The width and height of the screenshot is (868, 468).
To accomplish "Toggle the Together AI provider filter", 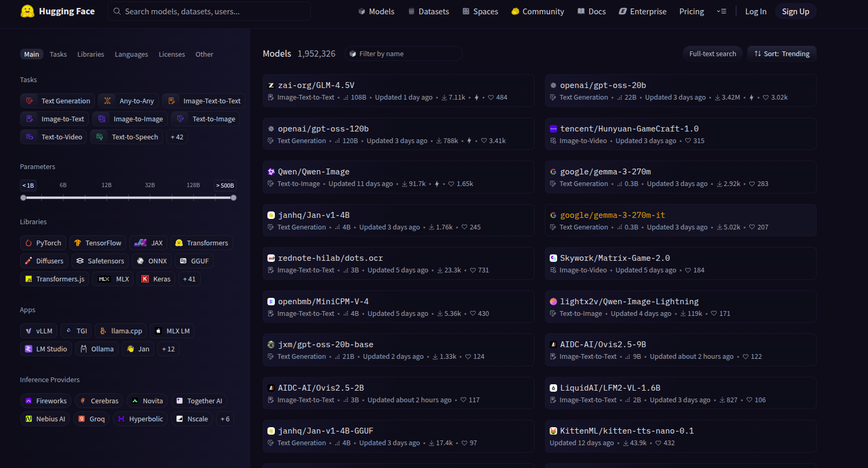I will click(x=199, y=401).
